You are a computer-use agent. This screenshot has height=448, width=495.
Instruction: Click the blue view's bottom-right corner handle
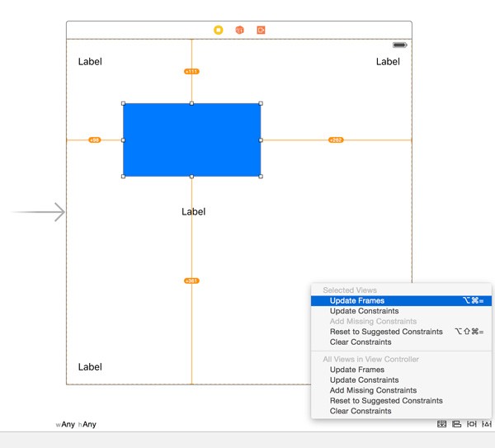pos(261,177)
